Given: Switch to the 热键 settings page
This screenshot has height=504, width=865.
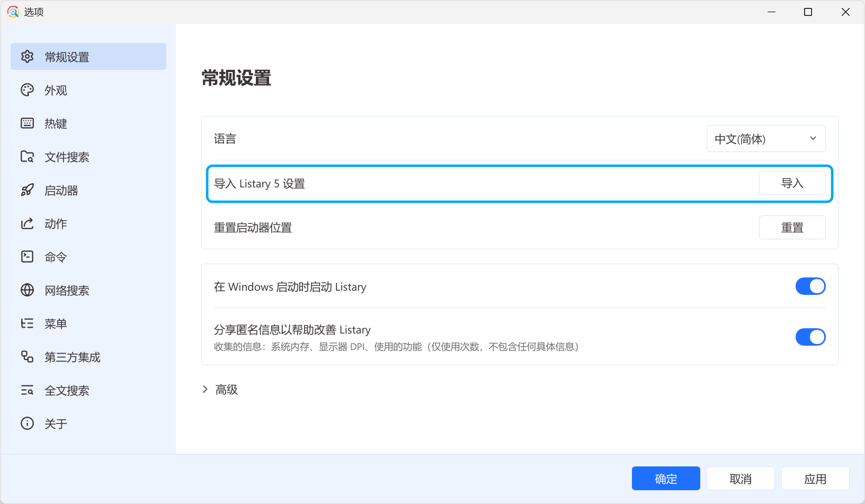Looking at the screenshot, I should (88, 123).
